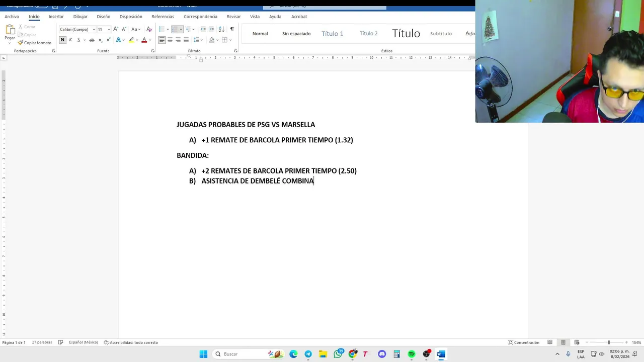644x362 pixels.
Task: Toggle show paragraph marks ¶
Action: pos(232,29)
